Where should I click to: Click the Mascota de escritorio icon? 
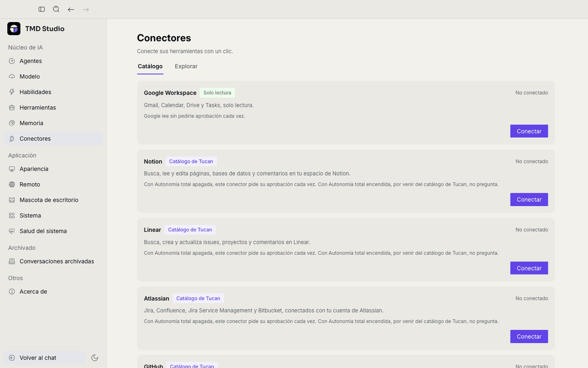[x=12, y=200]
